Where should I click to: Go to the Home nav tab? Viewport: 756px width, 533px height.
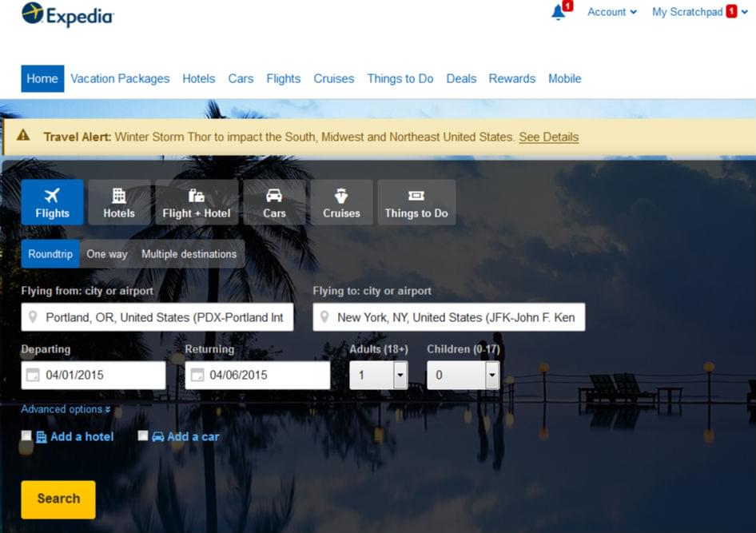[42, 78]
